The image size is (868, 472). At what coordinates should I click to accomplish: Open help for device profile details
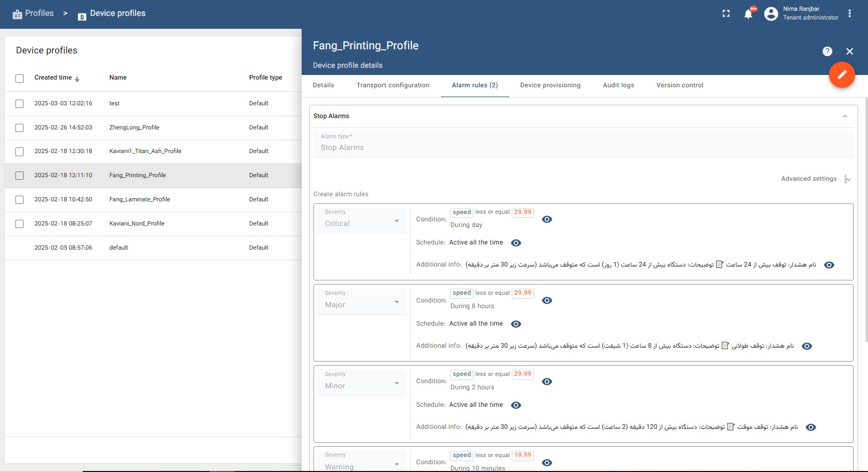point(827,51)
